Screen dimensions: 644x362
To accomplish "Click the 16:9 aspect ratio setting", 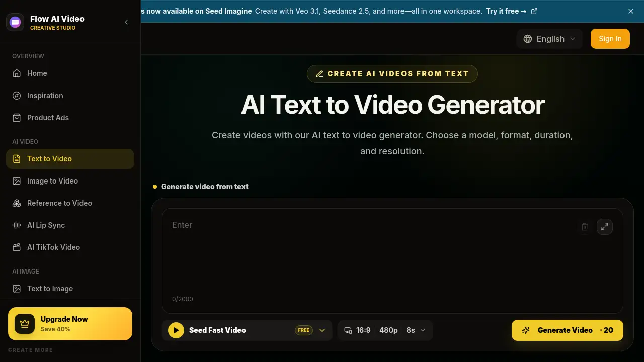I will (363, 330).
